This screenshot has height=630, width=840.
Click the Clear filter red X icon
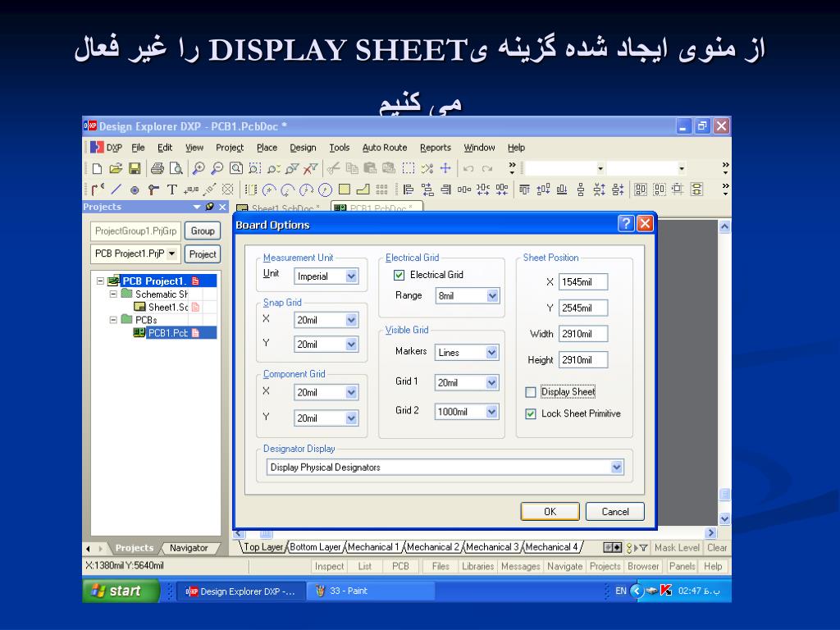pos(310,169)
